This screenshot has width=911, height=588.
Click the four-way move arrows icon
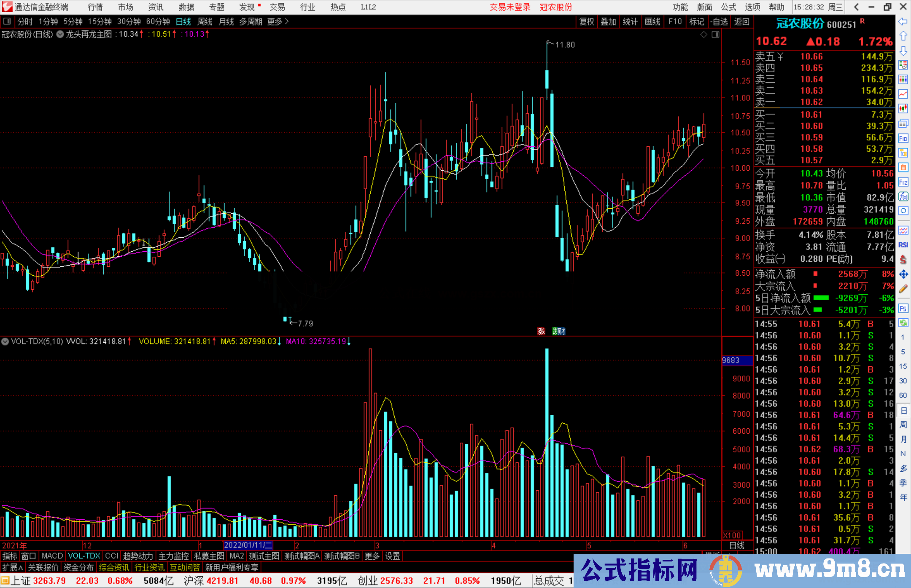point(903,274)
